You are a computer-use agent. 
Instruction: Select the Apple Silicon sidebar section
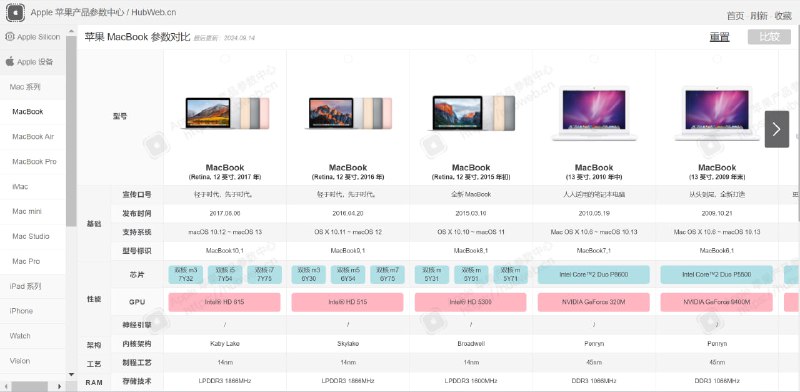pyautogui.click(x=33, y=37)
